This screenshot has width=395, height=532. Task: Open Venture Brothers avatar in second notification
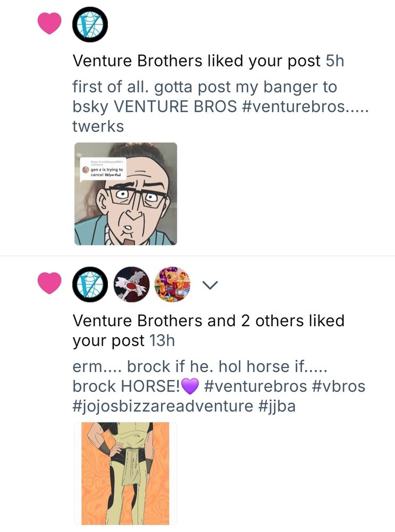click(x=90, y=284)
